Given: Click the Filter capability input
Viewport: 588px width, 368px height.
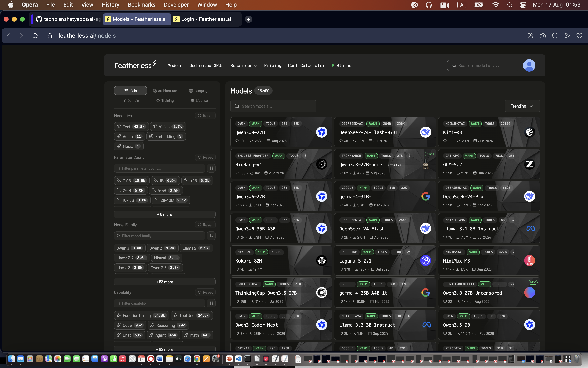Looking at the screenshot, I should coord(159,303).
